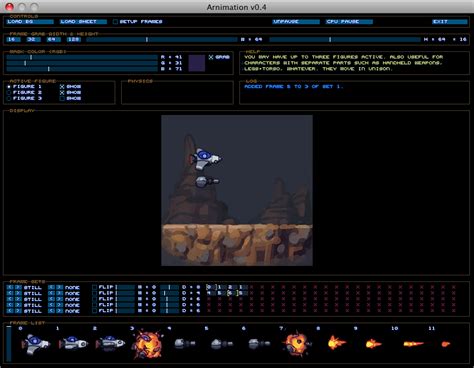Viewport: 474px width, 368px height.
Task: Adjust the delay slider showing D = 8
Action: coord(169,287)
